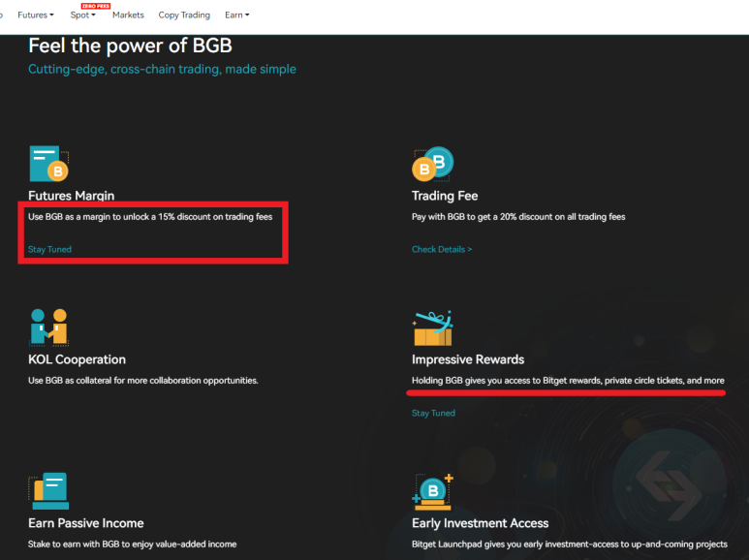
Task: Click the 'Feel the power of BGB' title
Action: [130, 46]
